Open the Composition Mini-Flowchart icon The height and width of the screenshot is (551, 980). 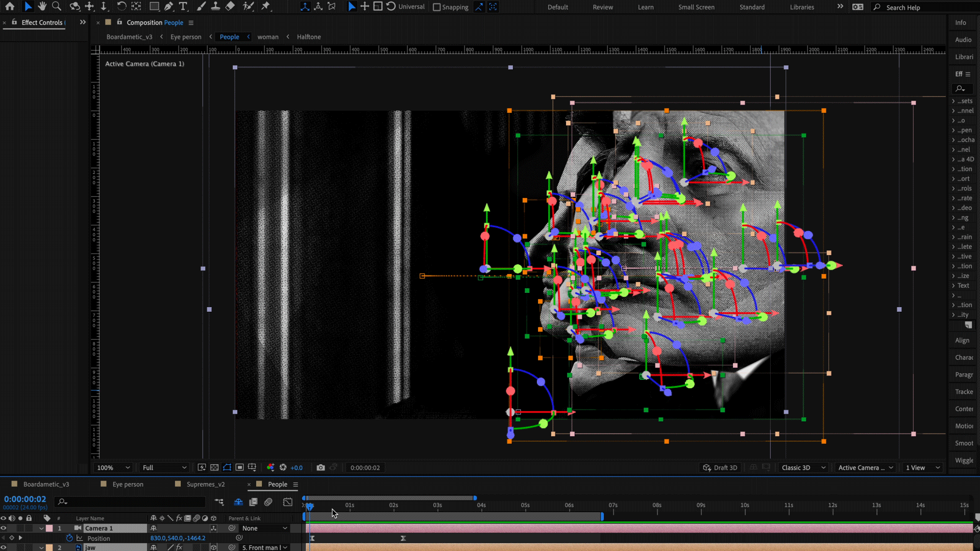[219, 502]
